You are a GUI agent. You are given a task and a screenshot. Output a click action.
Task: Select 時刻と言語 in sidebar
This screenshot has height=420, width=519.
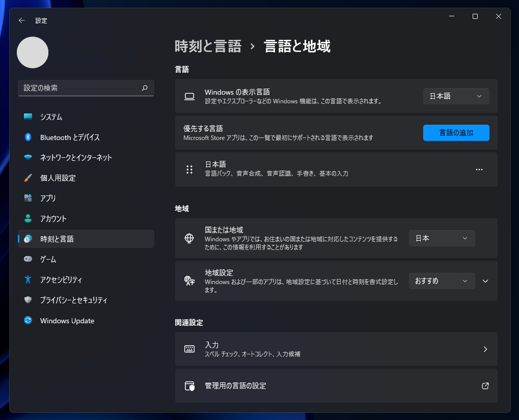pyautogui.click(x=86, y=239)
